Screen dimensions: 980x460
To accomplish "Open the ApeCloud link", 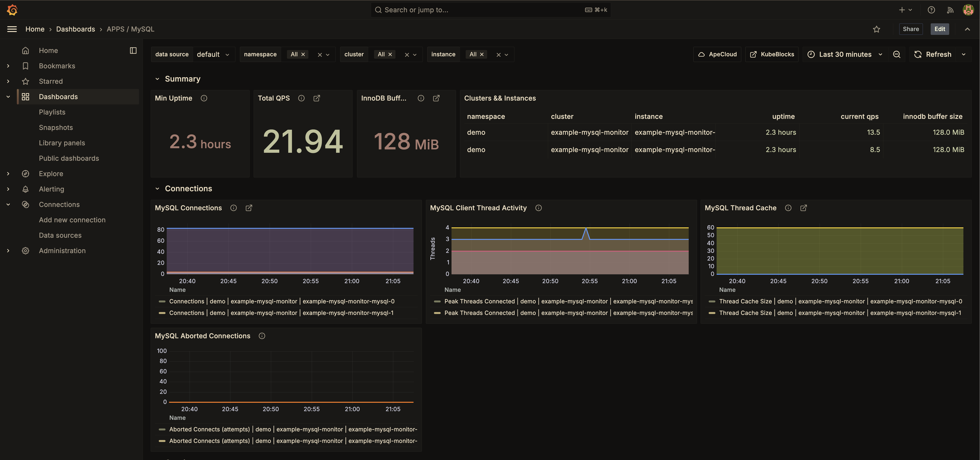I will (x=717, y=54).
